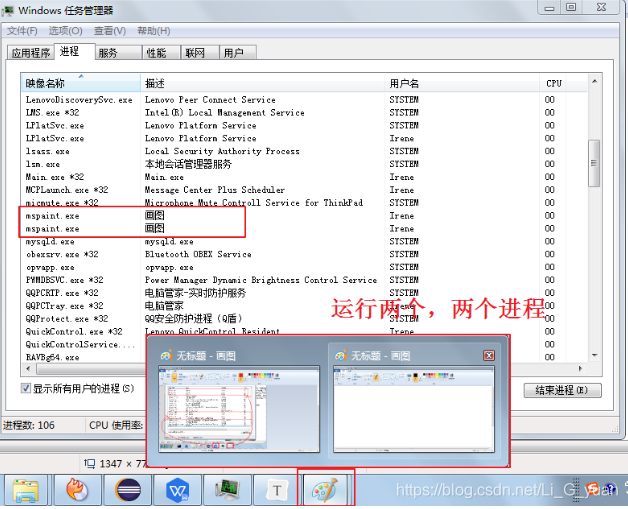Select the blank 无标题 - 画图 preview thumbnail
Screen dimensions: 628x509
[x=414, y=409]
